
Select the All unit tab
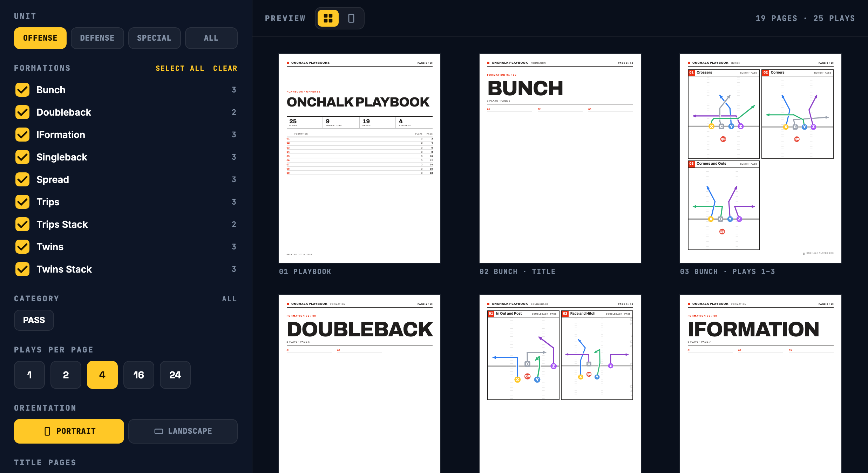tap(211, 38)
